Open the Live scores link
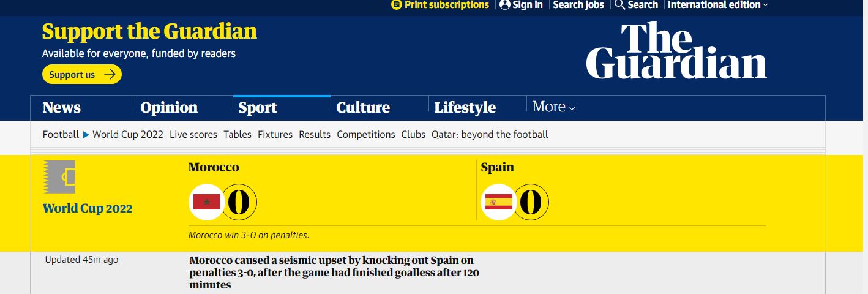Image resolution: width=868 pixels, height=294 pixels. click(193, 134)
